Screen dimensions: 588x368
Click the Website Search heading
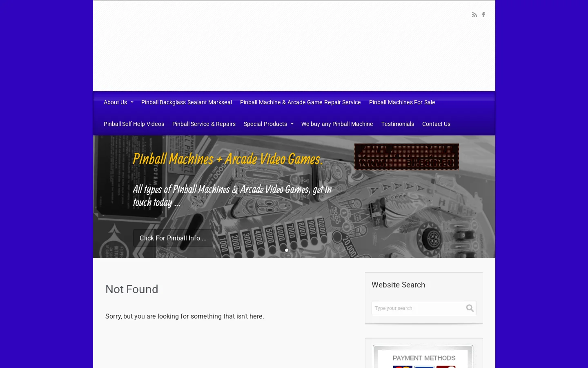pyautogui.click(x=399, y=285)
